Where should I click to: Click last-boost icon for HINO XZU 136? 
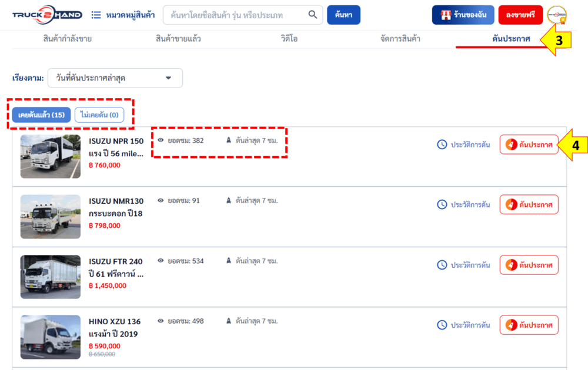[x=228, y=321]
